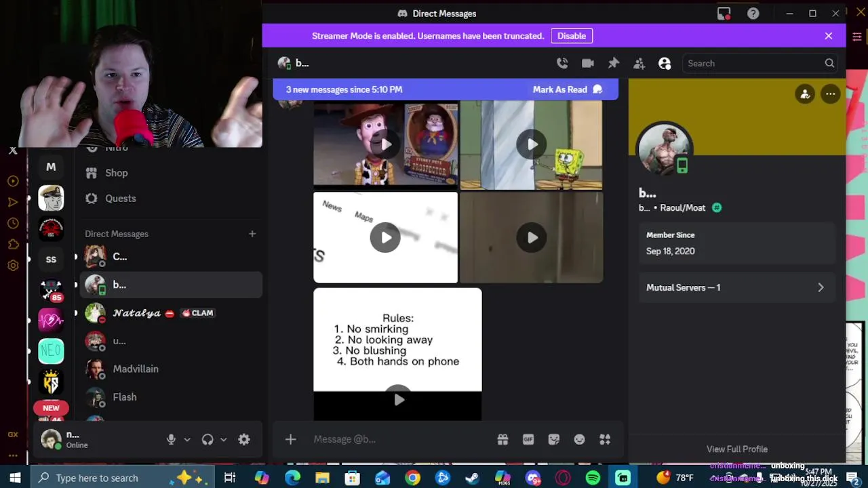Play the Woody Toy Story video
Viewport: 868px width, 488px height.
pyautogui.click(x=385, y=144)
